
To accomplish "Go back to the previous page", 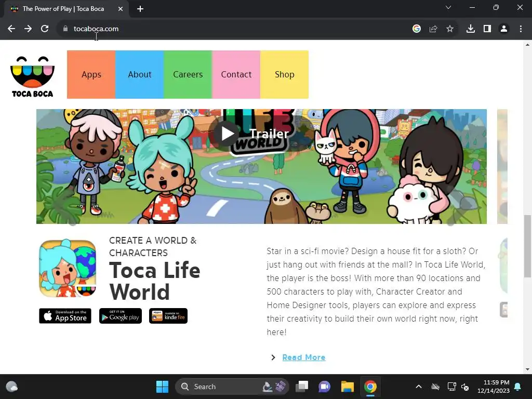I will 11,29.
